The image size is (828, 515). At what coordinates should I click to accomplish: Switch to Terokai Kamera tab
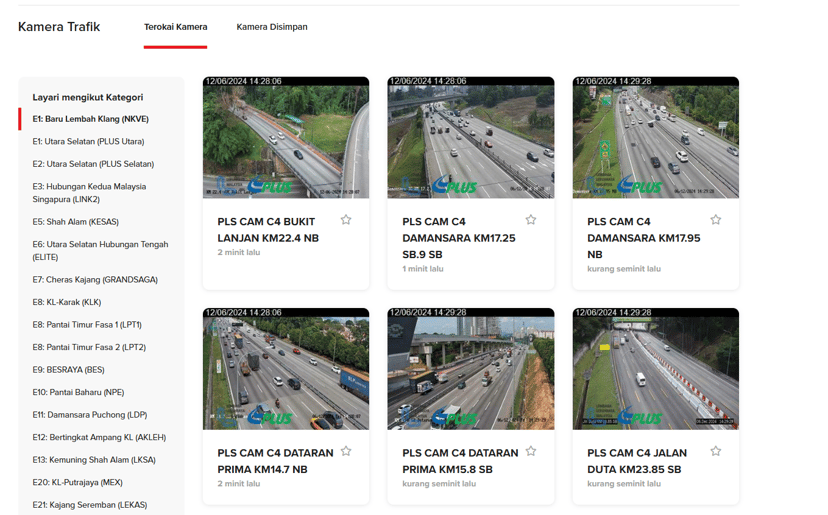pyautogui.click(x=175, y=27)
